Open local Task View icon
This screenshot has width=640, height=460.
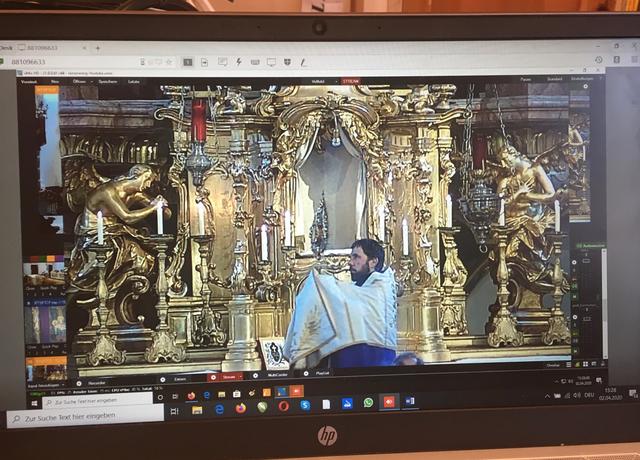click(174, 411)
